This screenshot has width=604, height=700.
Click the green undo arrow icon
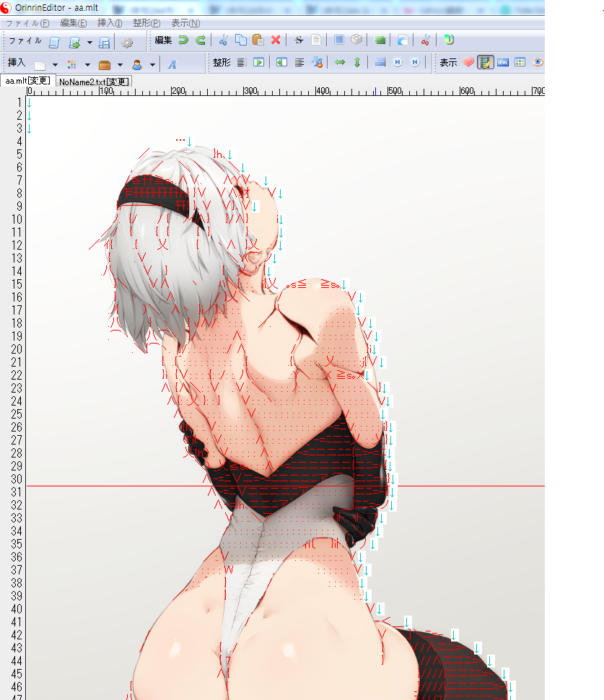pyautogui.click(x=184, y=40)
